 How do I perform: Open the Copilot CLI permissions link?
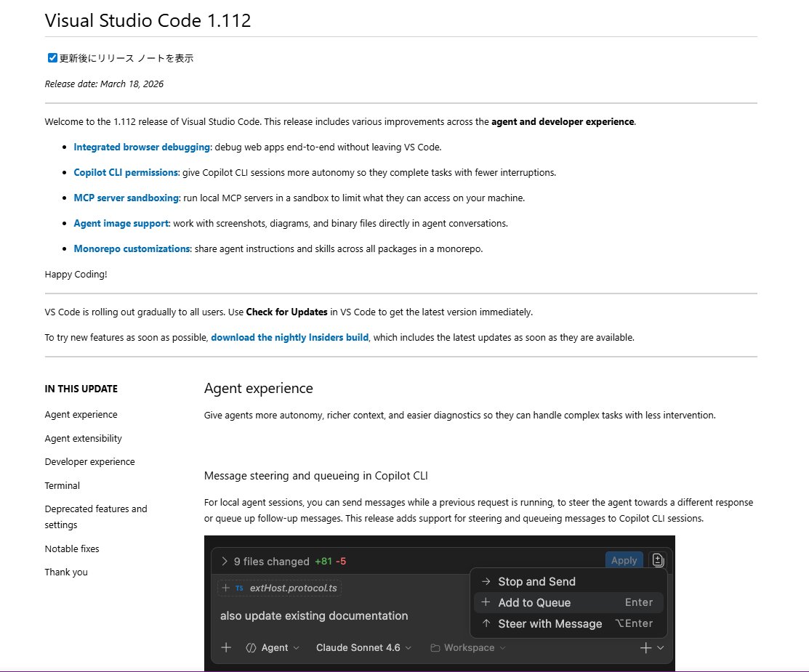tap(126, 172)
